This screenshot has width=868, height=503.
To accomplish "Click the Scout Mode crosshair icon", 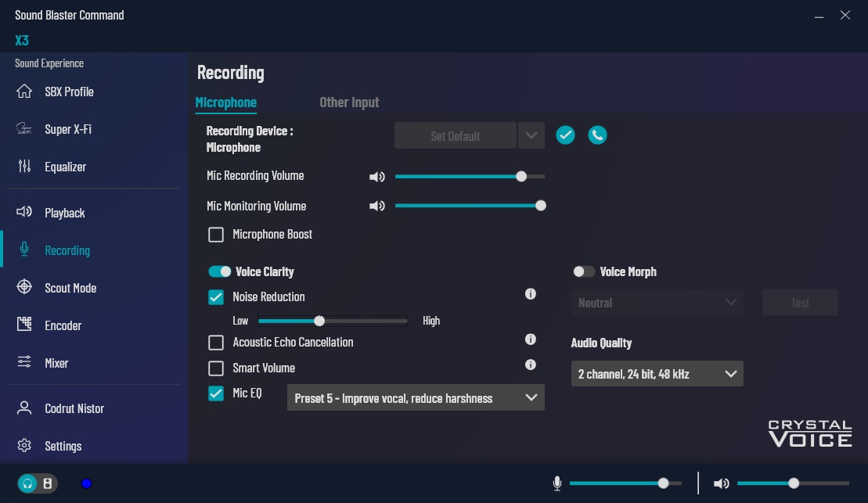I will 24,286.
